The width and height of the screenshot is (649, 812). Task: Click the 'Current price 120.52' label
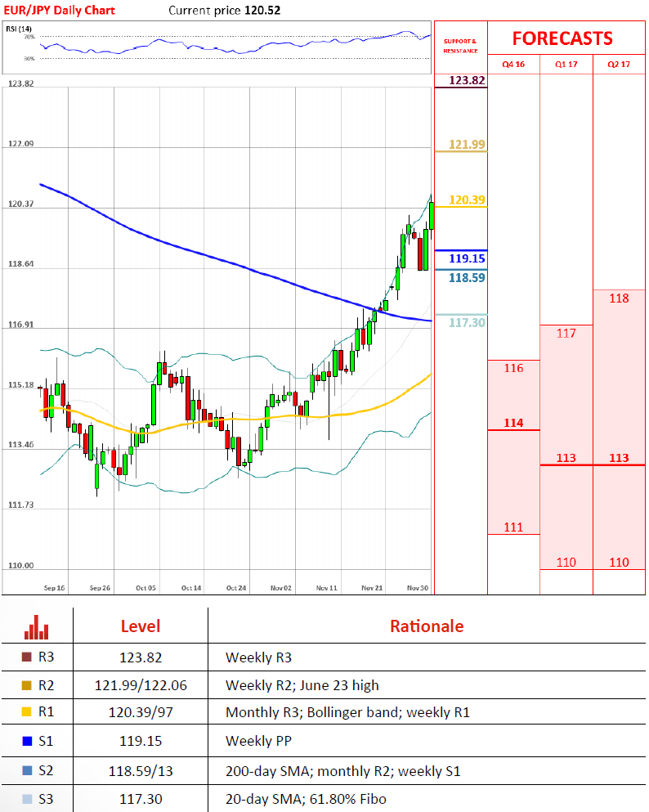click(225, 11)
